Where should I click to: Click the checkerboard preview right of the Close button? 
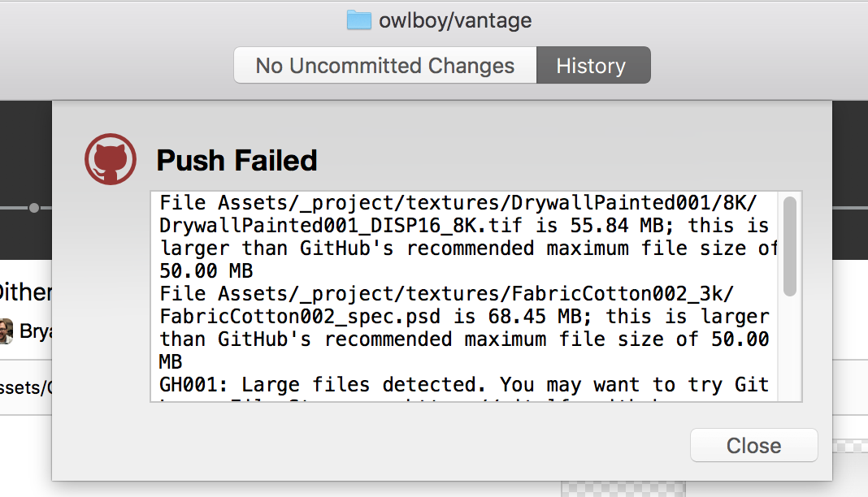pos(850,446)
